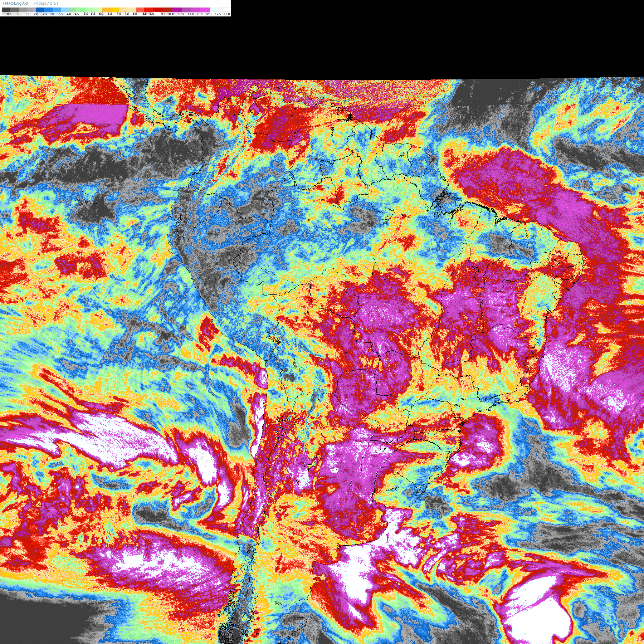This screenshot has width=644, height=644.
Task: Pick the orange swatch above the 6.5 label
Action: [106, 10]
